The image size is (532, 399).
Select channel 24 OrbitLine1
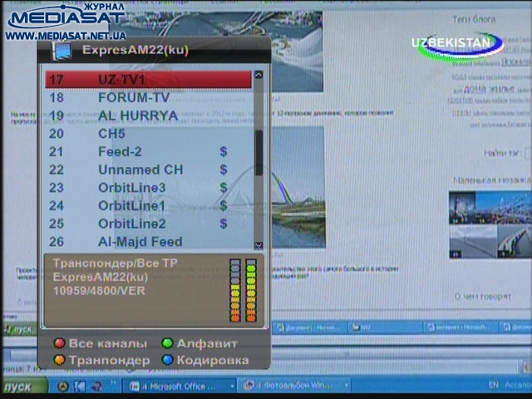tap(148, 205)
